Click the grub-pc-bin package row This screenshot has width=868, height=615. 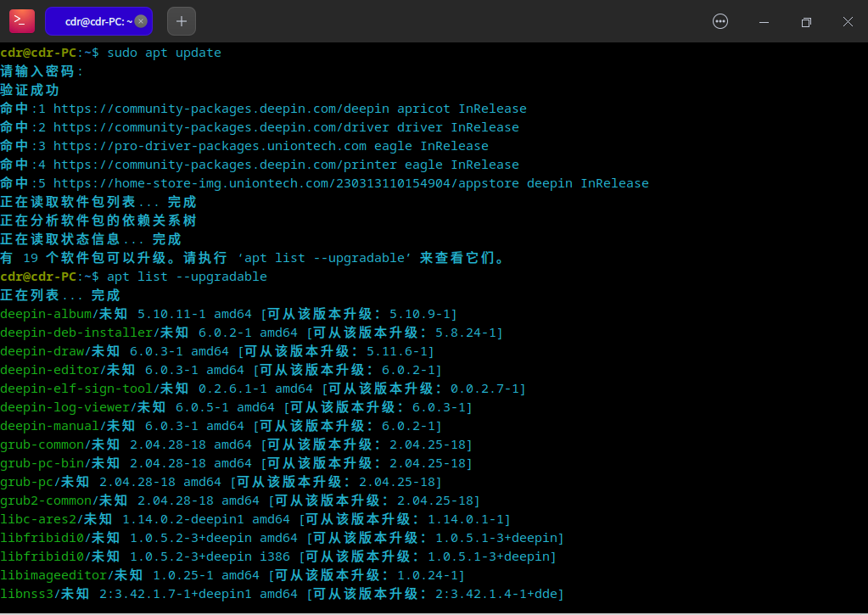tap(237, 463)
